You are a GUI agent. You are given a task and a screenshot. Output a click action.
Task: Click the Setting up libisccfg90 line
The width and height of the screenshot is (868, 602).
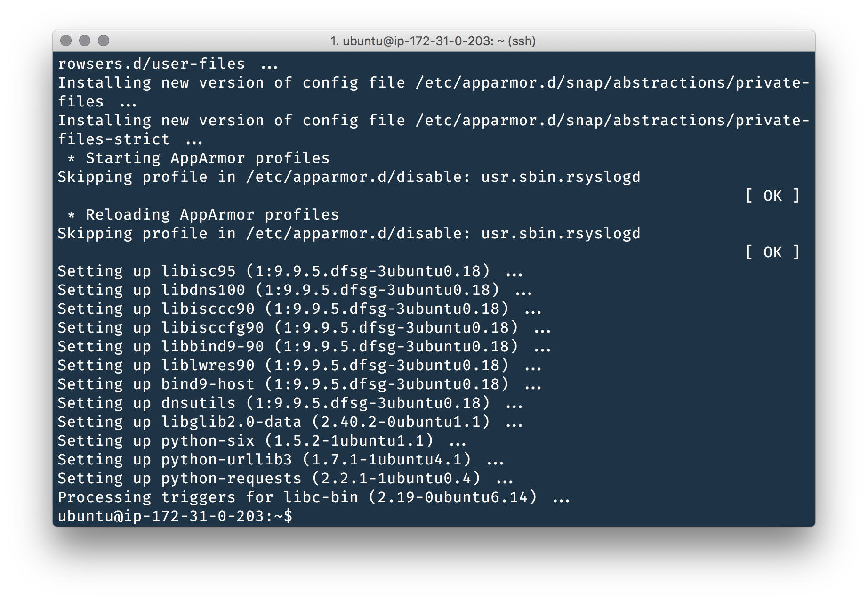(x=304, y=327)
